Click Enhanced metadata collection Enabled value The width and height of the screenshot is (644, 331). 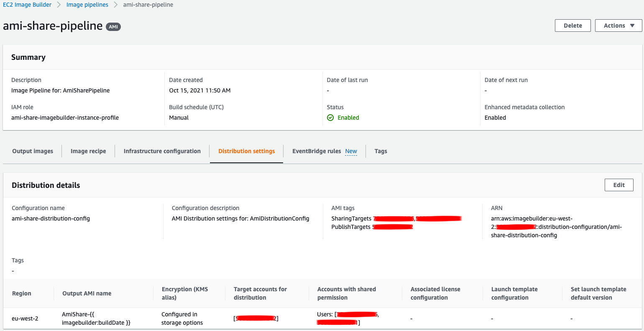(x=495, y=118)
